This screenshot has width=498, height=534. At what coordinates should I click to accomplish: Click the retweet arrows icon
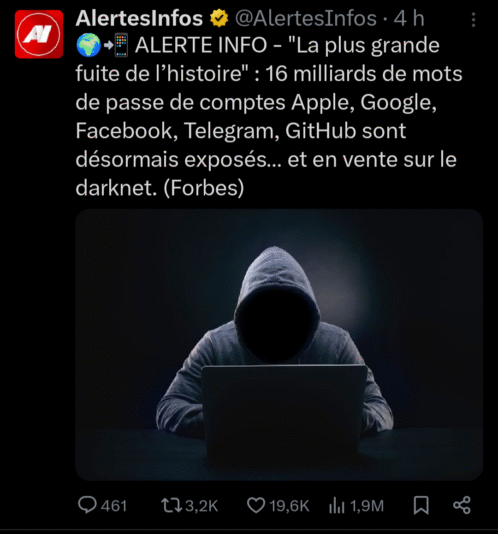coord(171,505)
